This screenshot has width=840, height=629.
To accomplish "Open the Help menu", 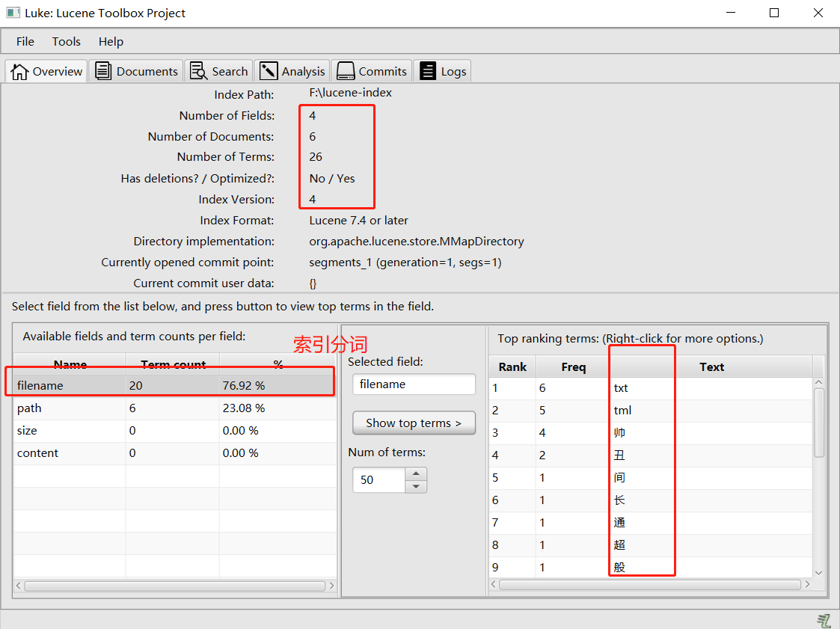I will (x=111, y=41).
